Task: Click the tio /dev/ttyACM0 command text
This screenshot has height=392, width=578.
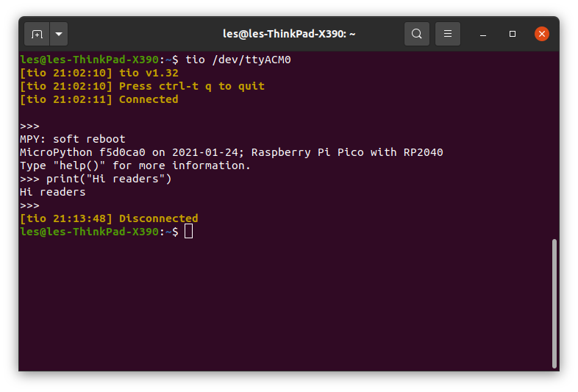Action: pos(238,60)
